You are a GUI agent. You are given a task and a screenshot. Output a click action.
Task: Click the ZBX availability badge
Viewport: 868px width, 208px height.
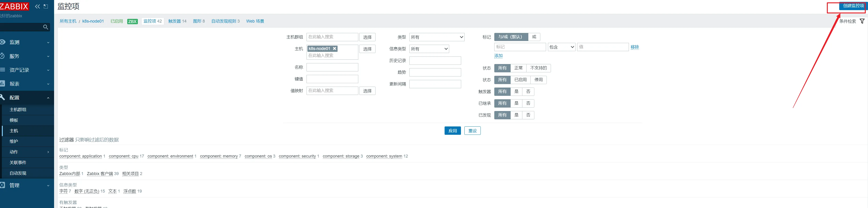pos(132,22)
